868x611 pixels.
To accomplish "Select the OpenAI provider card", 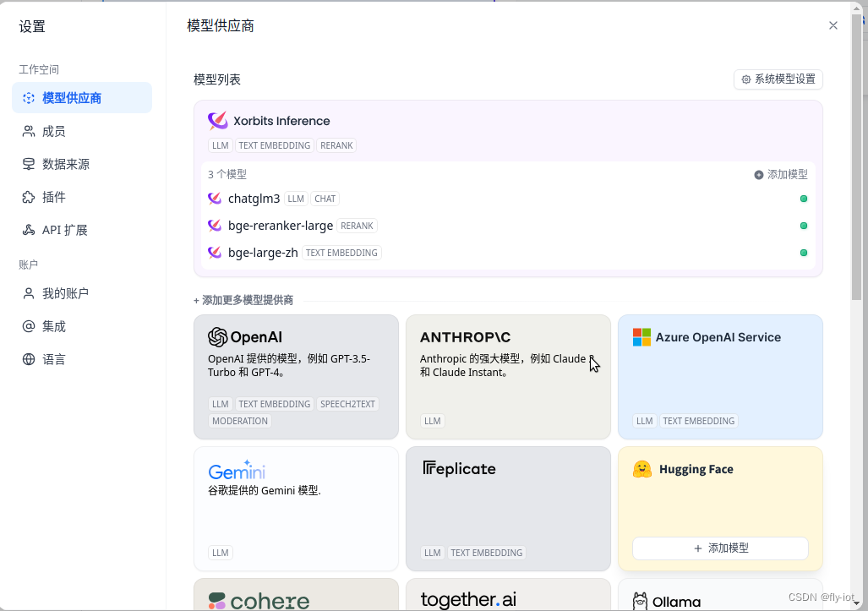I will click(x=296, y=377).
